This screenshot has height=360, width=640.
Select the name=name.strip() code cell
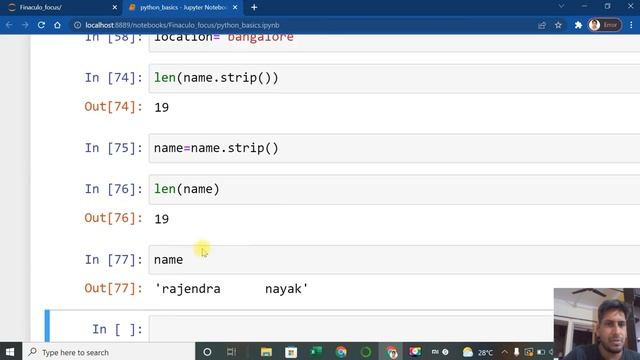pyautogui.click(x=394, y=148)
